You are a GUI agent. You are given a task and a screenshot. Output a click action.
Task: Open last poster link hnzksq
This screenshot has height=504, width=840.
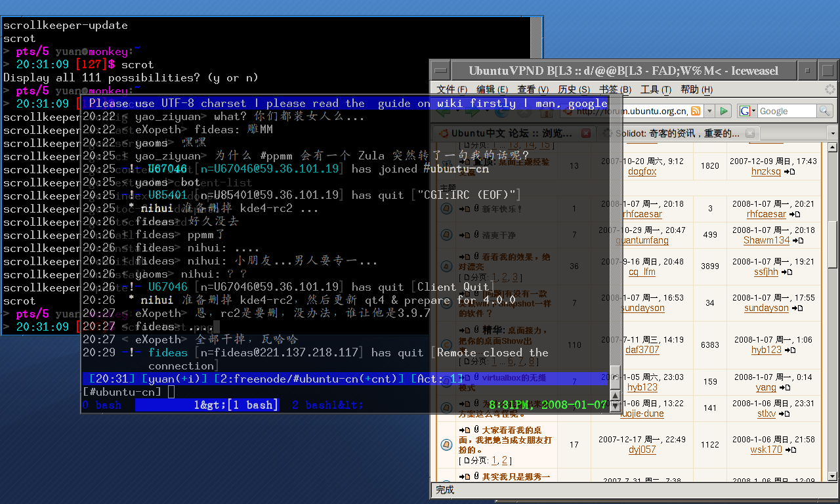pyautogui.click(x=766, y=171)
